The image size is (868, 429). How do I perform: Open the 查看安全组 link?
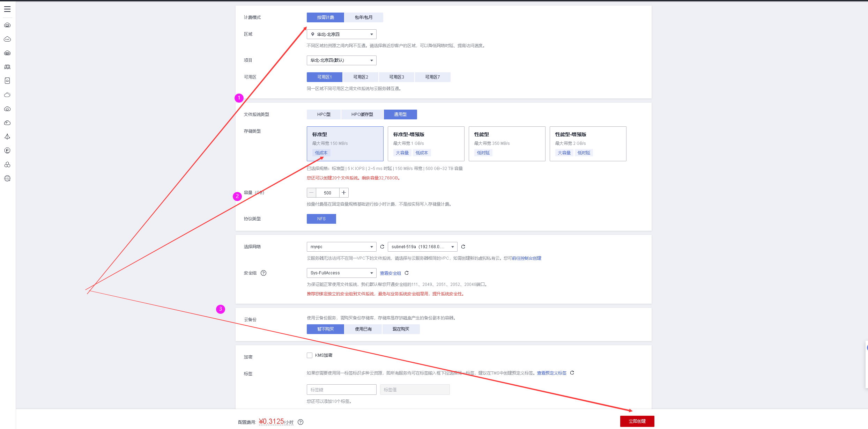click(x=390, y=273)
